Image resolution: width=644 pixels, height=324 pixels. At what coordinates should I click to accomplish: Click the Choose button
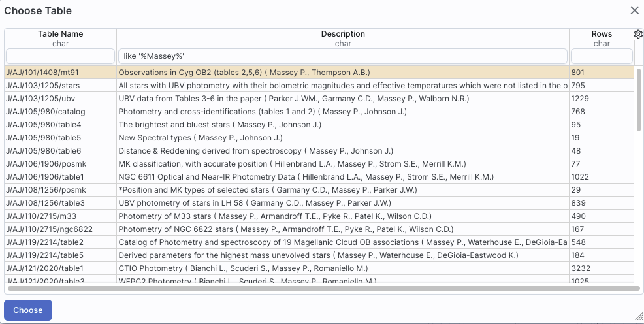(x=28, y=310)
